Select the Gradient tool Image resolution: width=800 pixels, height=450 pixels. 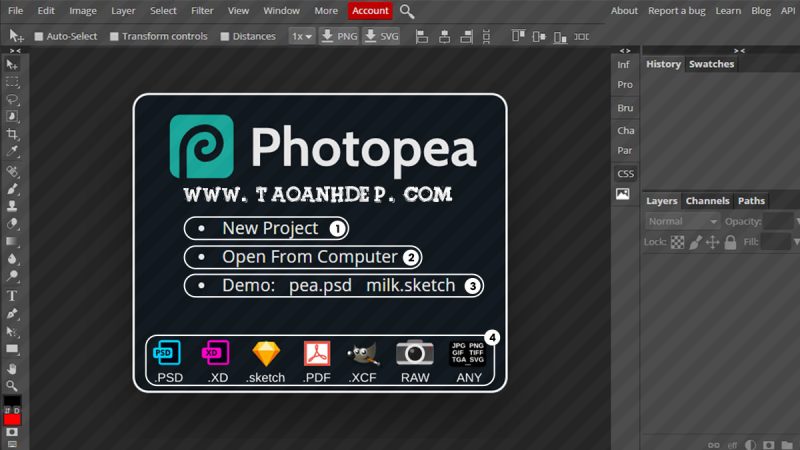click(x=12, y=241)
